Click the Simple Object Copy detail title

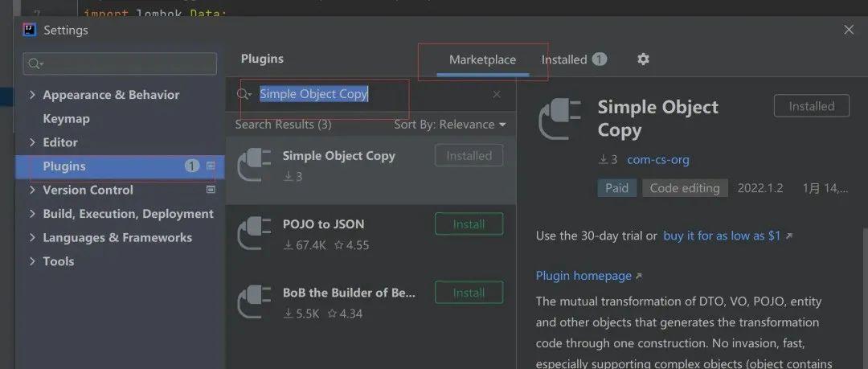(657, 118)
